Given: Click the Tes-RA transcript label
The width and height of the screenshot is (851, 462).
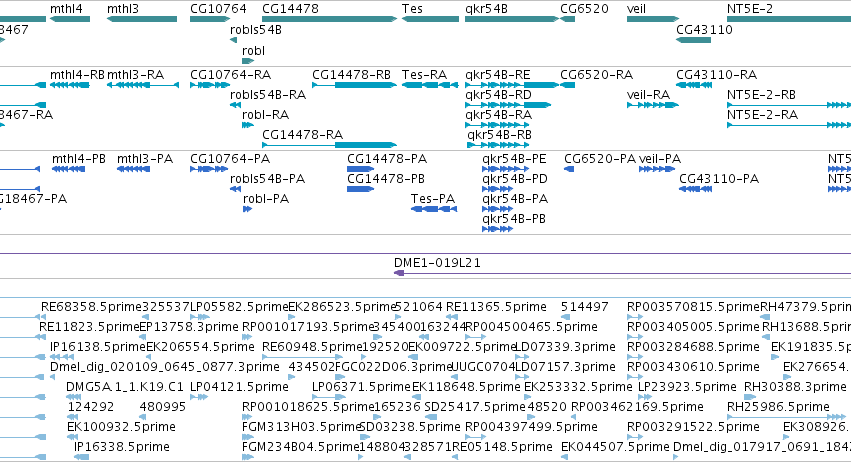Looking at the screenshot, I should [424, 75].
